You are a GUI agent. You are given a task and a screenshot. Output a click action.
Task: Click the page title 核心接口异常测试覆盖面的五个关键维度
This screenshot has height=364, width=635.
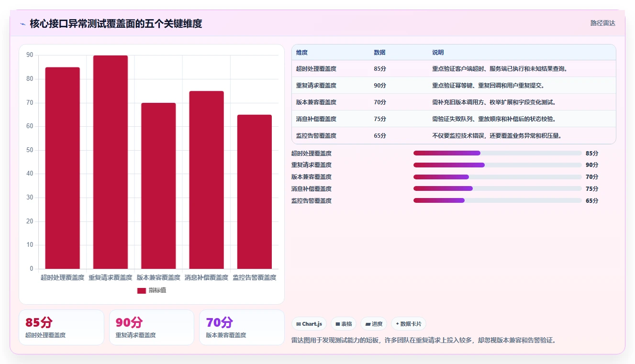(116, 23)
